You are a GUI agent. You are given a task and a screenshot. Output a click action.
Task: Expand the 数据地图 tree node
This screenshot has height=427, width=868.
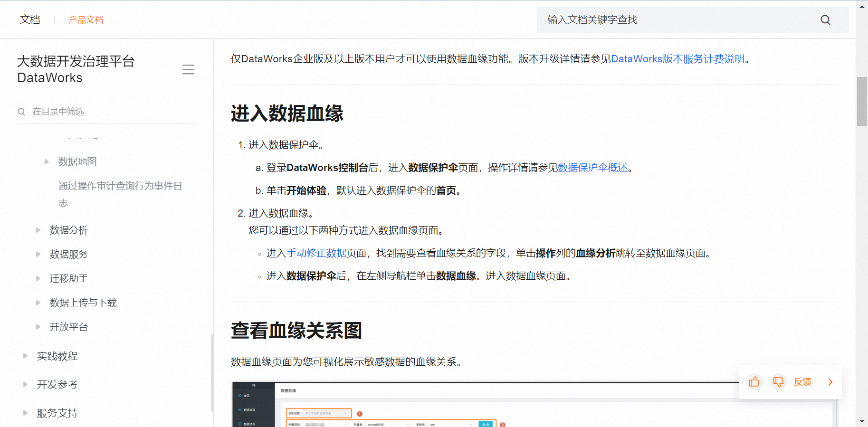[x=47, y=161]
